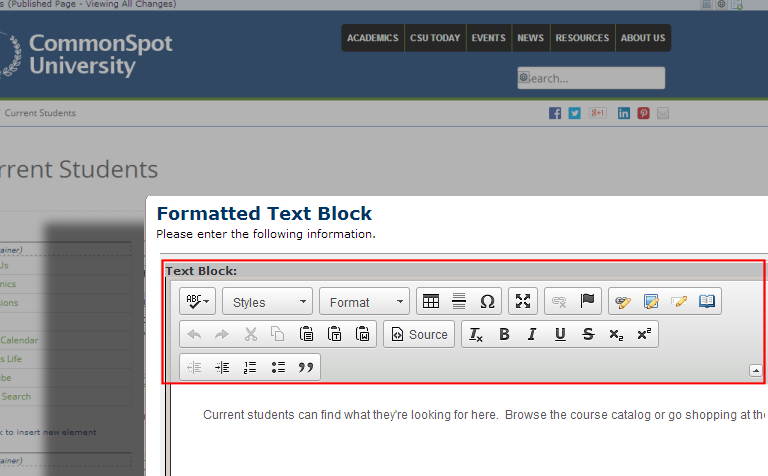768x476 pixels.
Task: Toggle bold formatting
Action: 504,334
